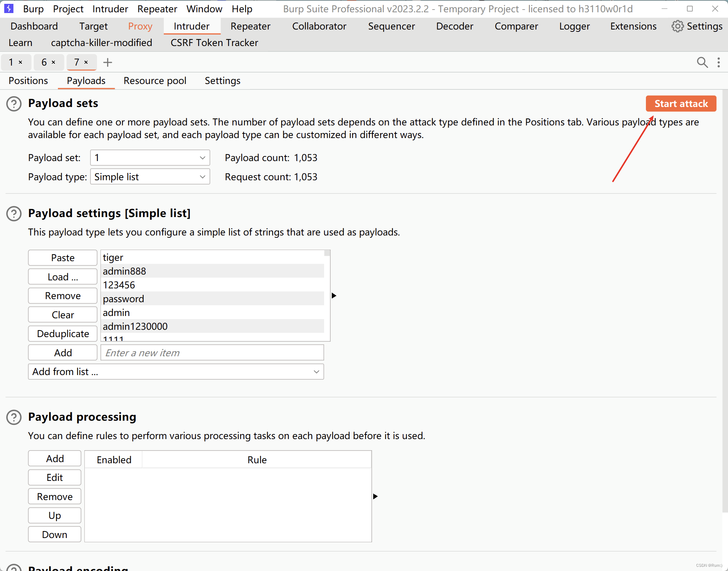The width and height of the screenshot is (728, 571).
Task: Click the Down rule button
Action: coord(54,535)
